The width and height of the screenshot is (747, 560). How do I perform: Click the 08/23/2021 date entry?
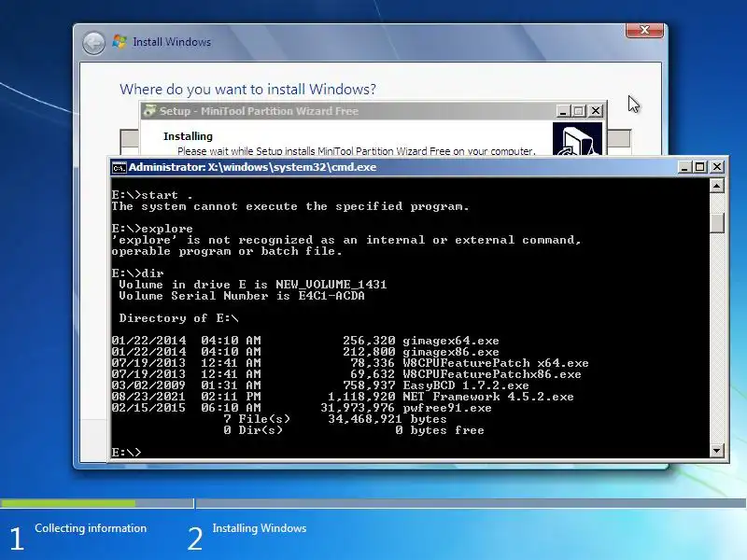click(x=148, y=397)
